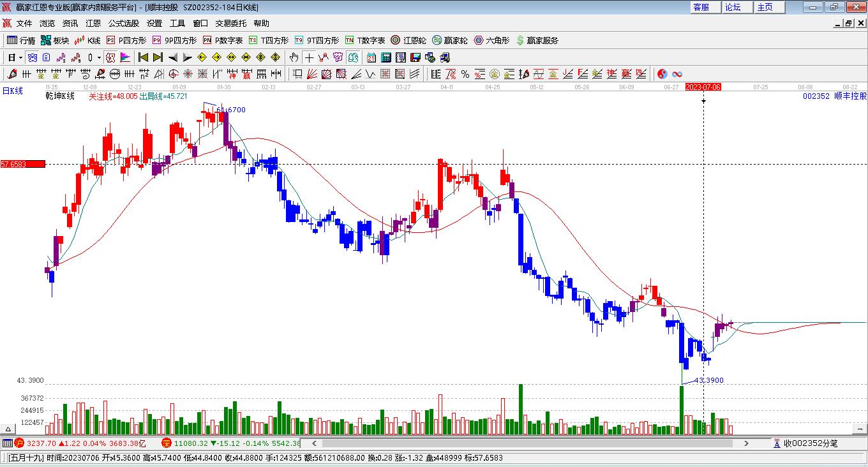Collapse volume panel with the triangle button
This screenshot has height=467, width=868.
8,429
